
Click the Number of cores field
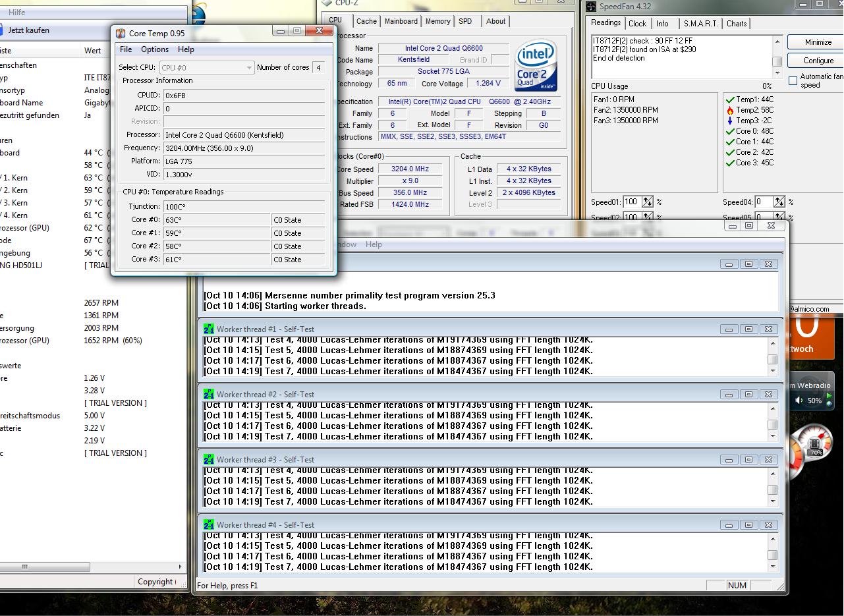(x=318, y=67)
